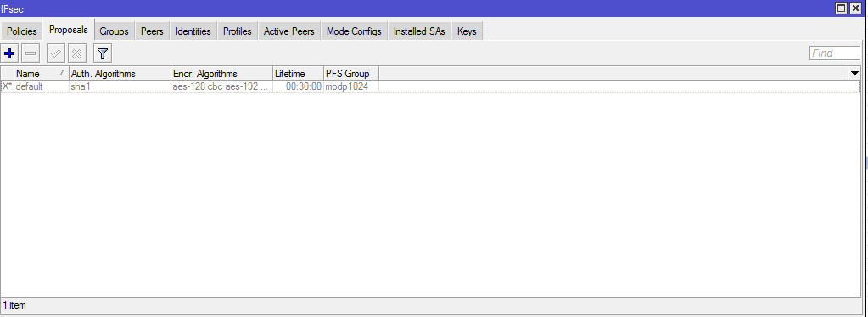The height and width of the screenshot is (317, 868).
Task: Open the column selector dropdown arrow
Action: pyautogui.click(x=854, y=73)
